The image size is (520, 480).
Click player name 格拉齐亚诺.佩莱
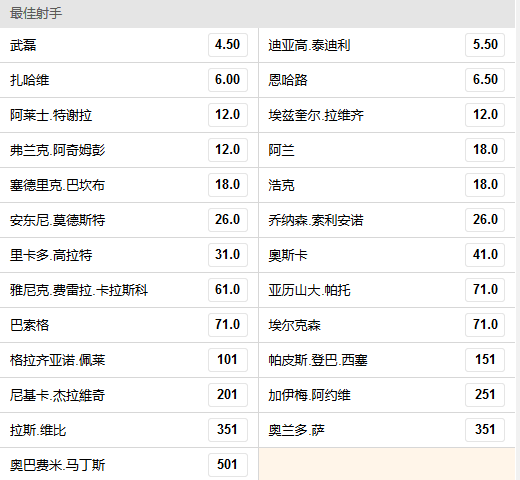point(58,360)
